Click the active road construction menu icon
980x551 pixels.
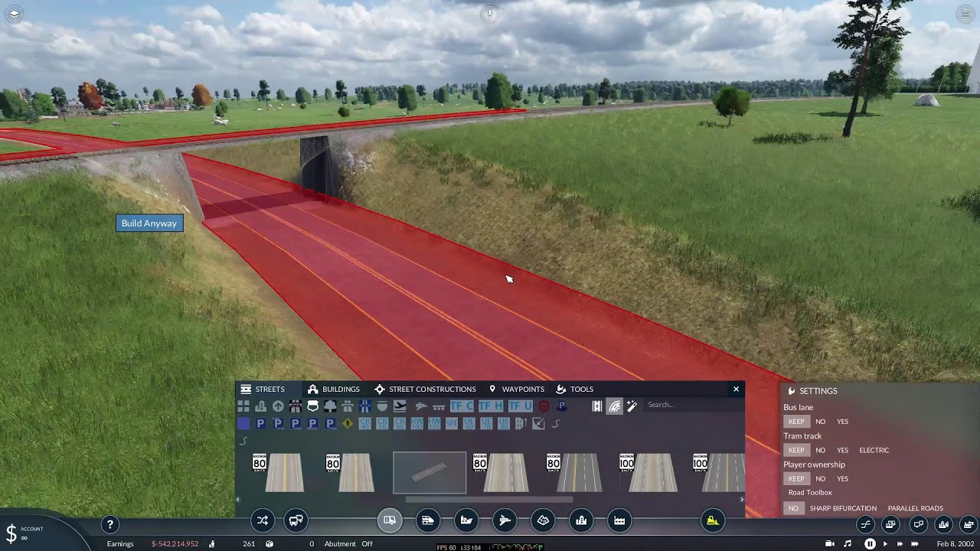390,521
